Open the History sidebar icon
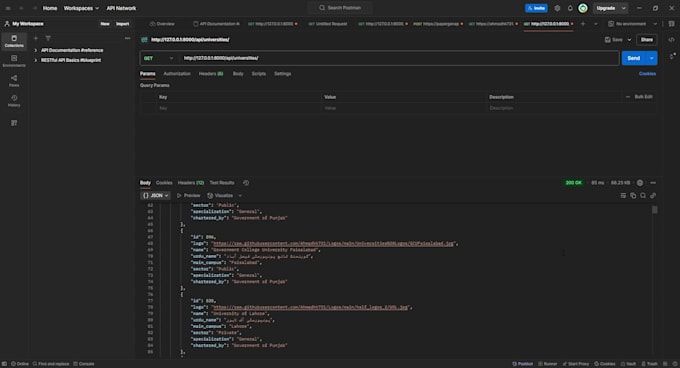The width and height of the screenshot is (680, 368). [x=14, y=101]
